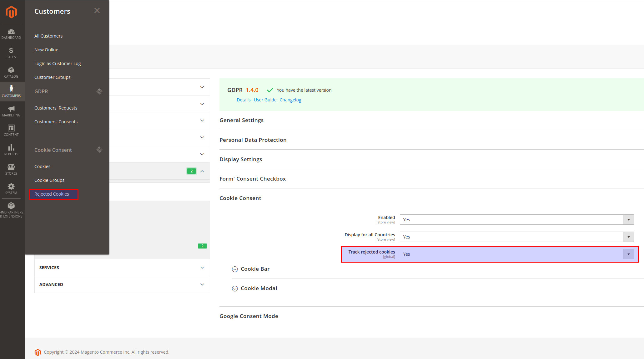Expand the Cookie Modal section

pyautogui.click(x=259, y=288)
